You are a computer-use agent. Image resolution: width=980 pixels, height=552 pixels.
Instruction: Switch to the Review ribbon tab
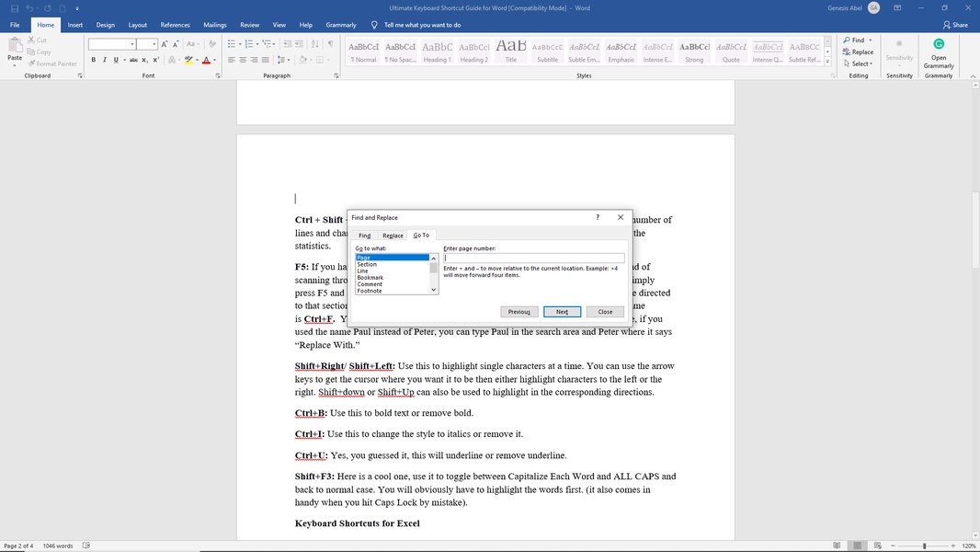click(x=249, y=25)
